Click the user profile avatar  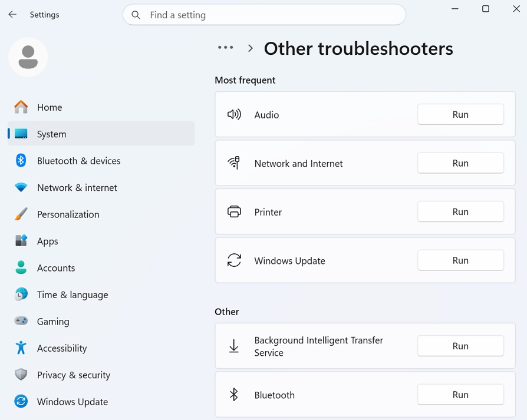pos(28,57)
